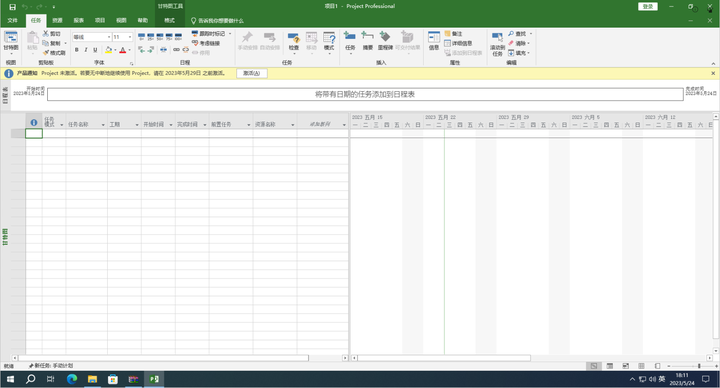720x388 pixels.
Task: Open the File (文件) tab
Action: [x=12, y=20]
